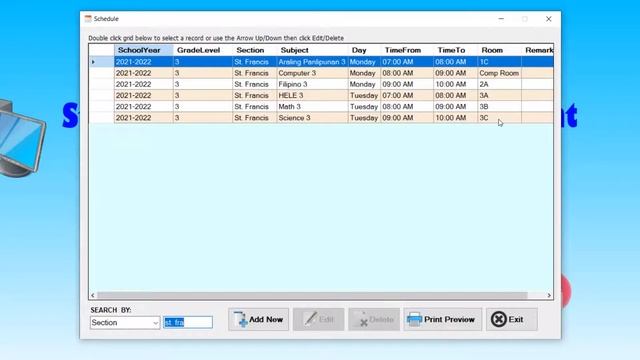Click the Day column header

coord(364,50)
